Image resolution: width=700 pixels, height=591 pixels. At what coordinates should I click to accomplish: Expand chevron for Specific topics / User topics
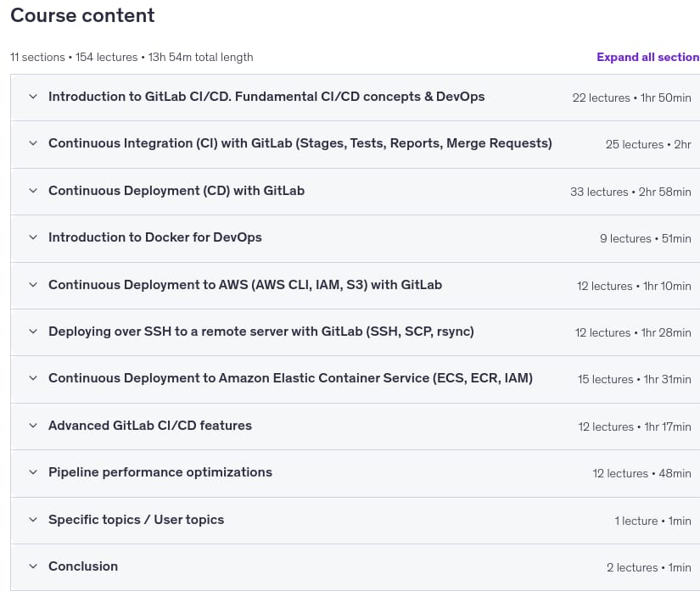(x=33, y=520)
